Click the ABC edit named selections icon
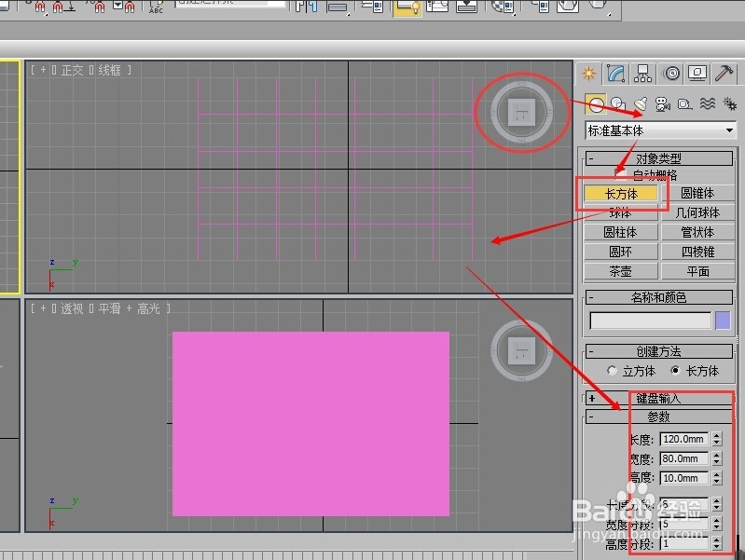Image resolution: width=745 pixels, height=560 pixels. (x=156, y=7)
